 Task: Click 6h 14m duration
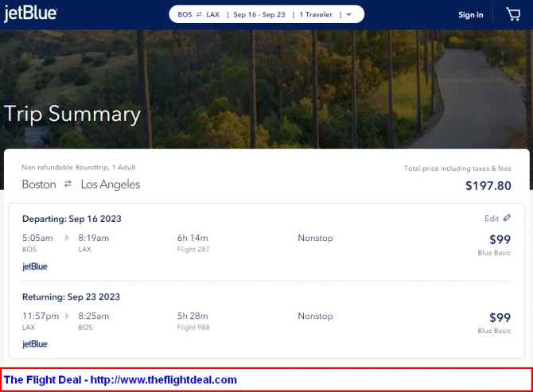coord(193,238)
